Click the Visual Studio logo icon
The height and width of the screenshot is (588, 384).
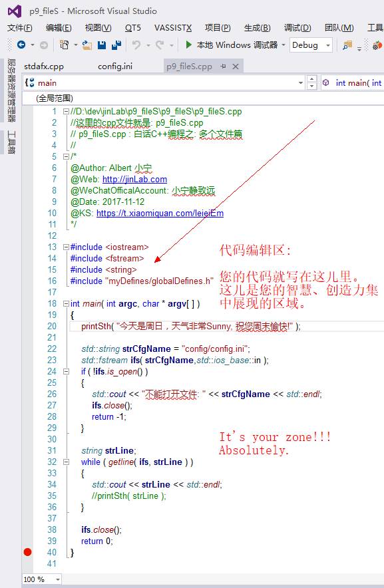15,11
